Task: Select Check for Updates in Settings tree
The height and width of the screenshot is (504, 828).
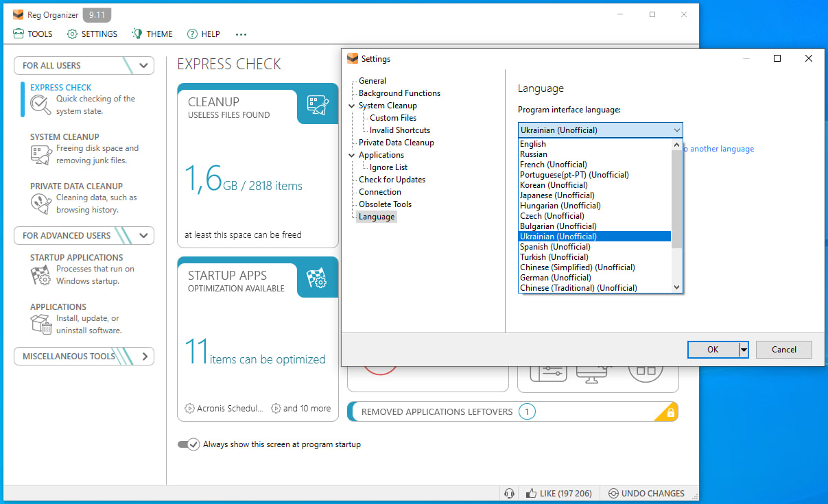Action: click(x=392, y=180)
